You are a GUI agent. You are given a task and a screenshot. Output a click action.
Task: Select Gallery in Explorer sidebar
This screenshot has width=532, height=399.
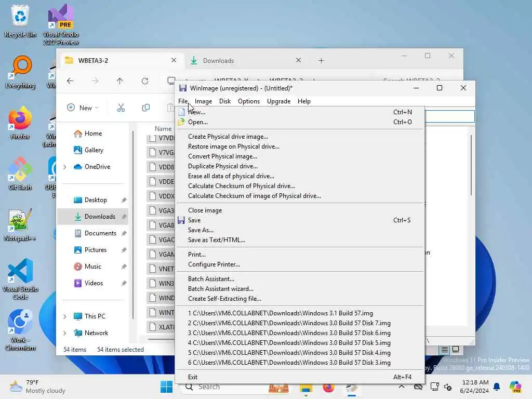(x=94, y=150)
